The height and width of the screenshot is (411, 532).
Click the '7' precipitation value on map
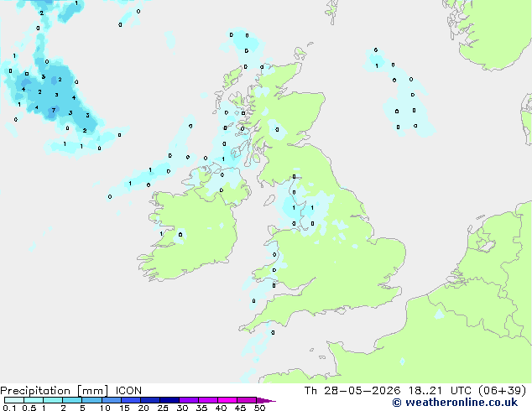coord(53,111)
